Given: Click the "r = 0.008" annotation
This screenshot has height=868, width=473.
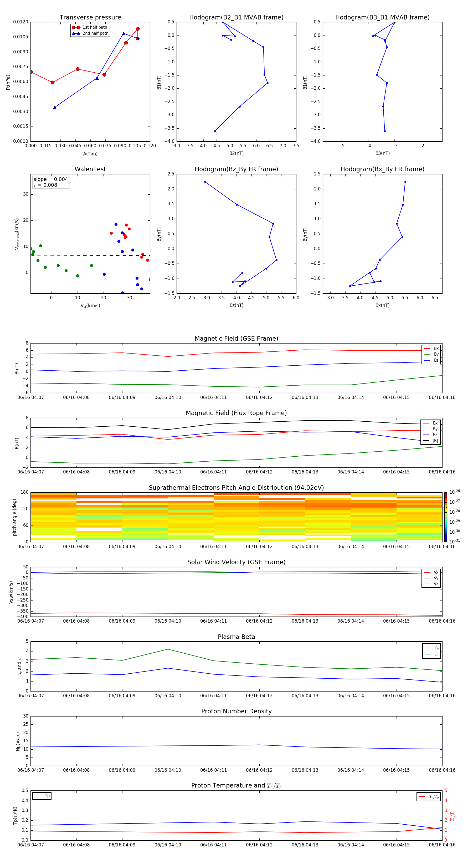Looking at the screenshot, I should [x=45, y=185].
